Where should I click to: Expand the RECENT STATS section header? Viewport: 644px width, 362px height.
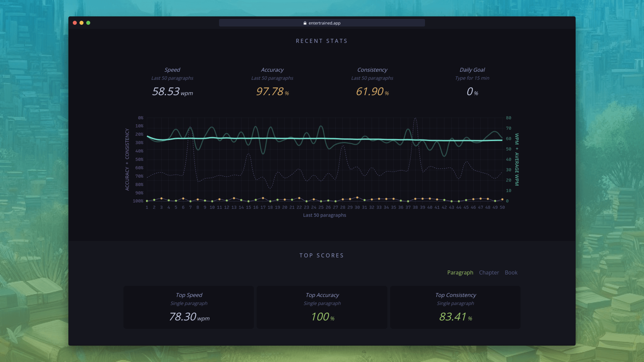322,41
